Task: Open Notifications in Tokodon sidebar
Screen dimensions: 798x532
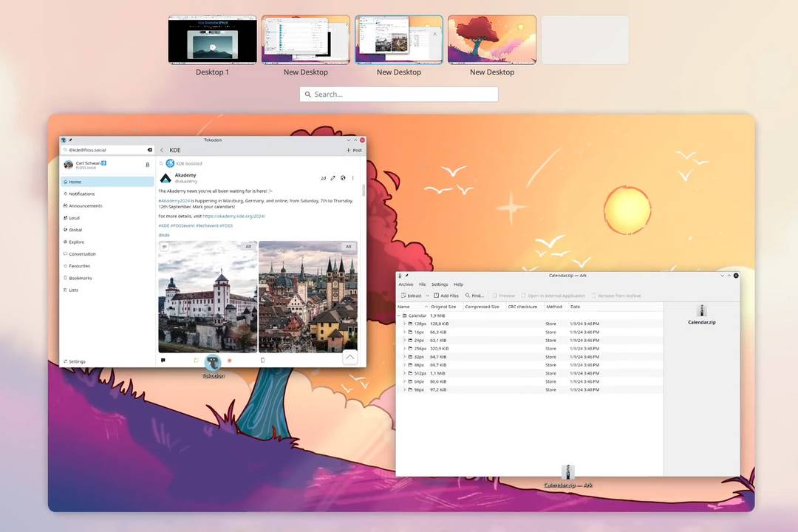Action: tap(78, 194)
